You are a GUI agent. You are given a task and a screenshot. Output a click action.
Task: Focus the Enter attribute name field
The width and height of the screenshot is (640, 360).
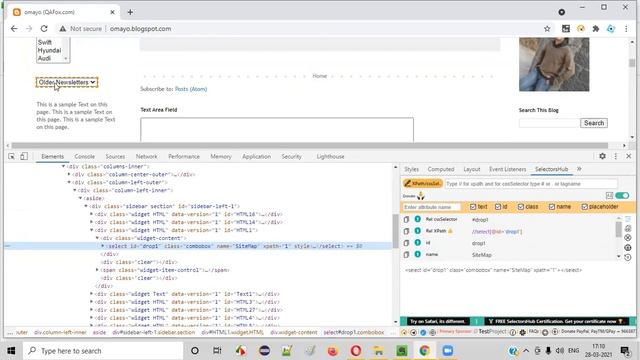point(431,207)
